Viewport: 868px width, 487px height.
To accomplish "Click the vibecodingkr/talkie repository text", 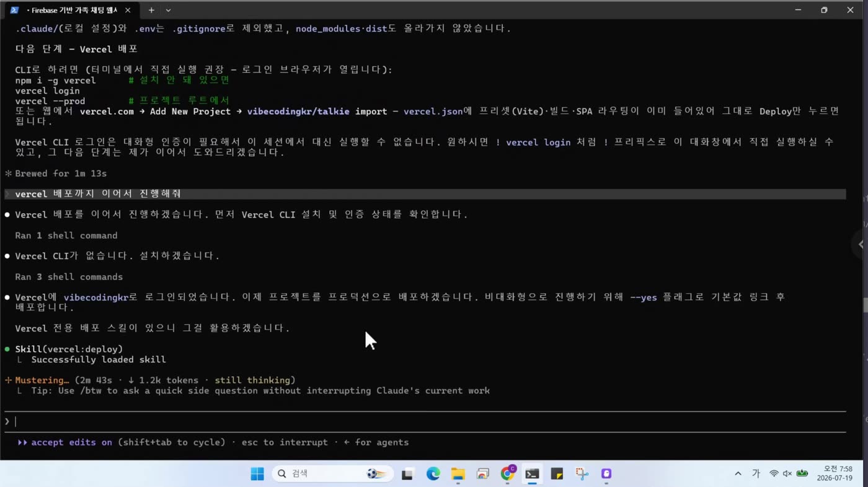I will pos(299,112).
